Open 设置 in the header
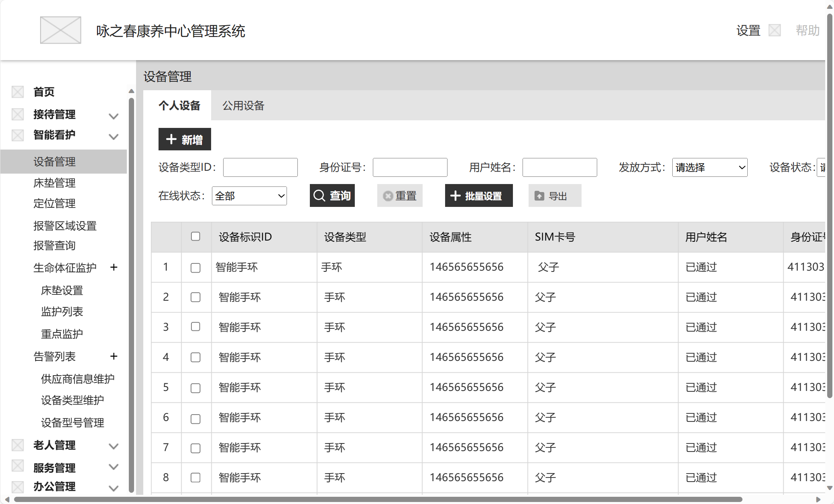Screen dimensions: 834x504 tap(748, 30)
